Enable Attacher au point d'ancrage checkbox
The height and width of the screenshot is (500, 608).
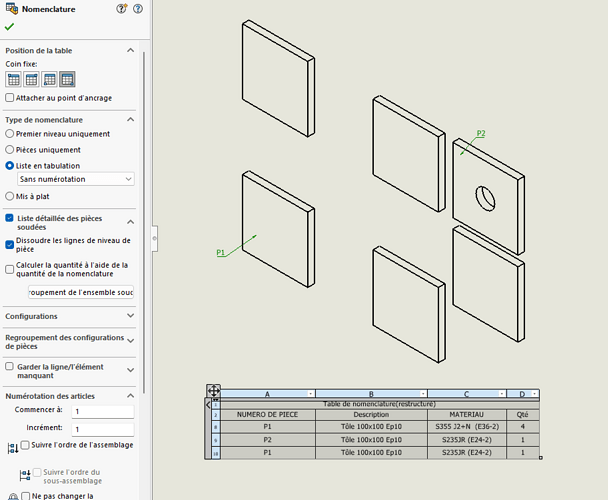pyautogui.click(x=10, y=98)
